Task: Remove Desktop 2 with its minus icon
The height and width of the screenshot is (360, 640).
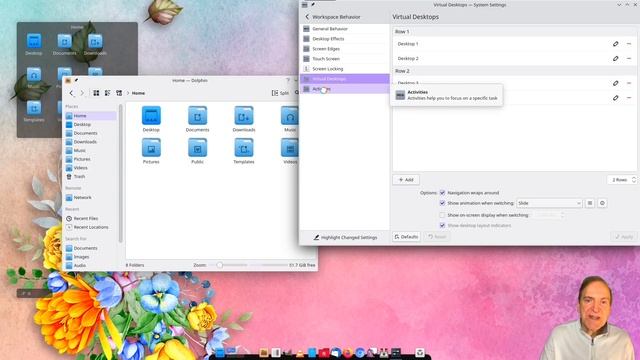Action: point(629,58)
